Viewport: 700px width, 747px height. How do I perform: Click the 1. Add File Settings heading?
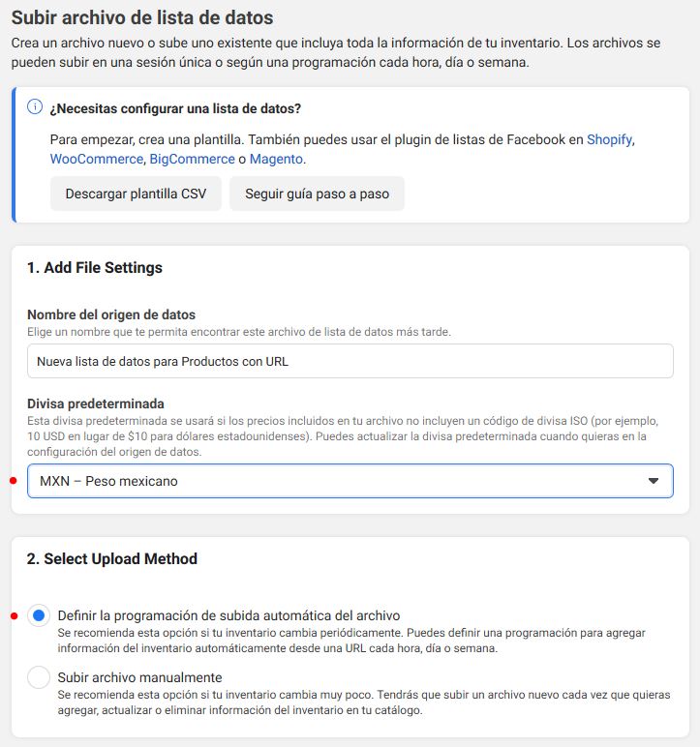click(95, 267)
